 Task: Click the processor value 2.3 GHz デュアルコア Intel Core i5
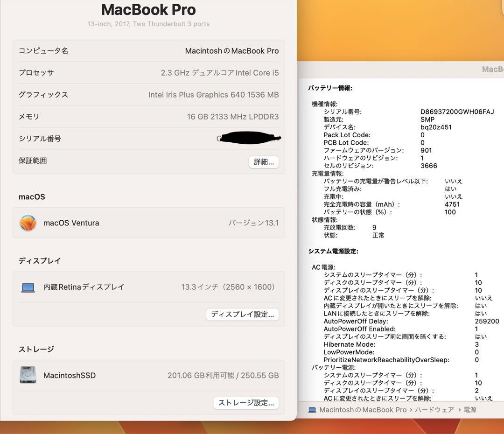[x=219, y=73]
